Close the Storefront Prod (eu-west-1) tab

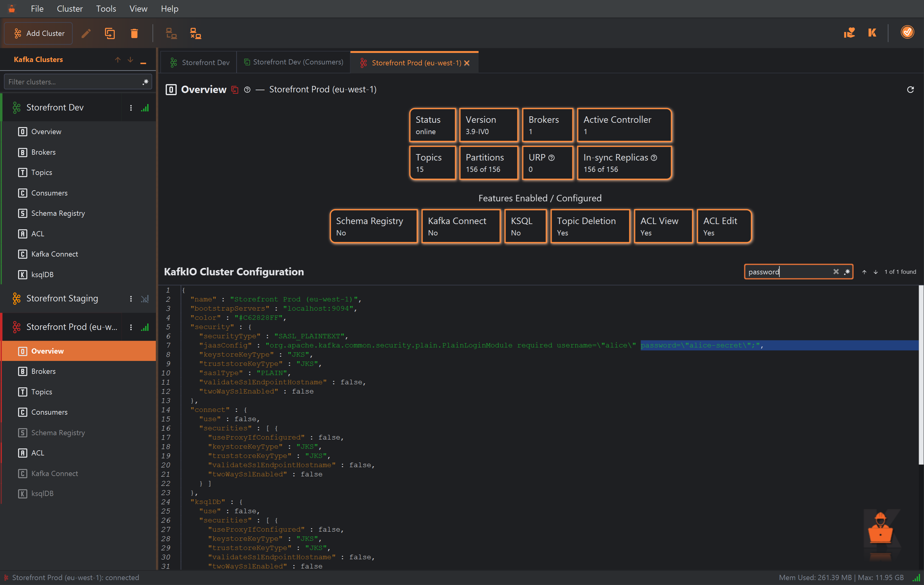(x=467, y=63)
